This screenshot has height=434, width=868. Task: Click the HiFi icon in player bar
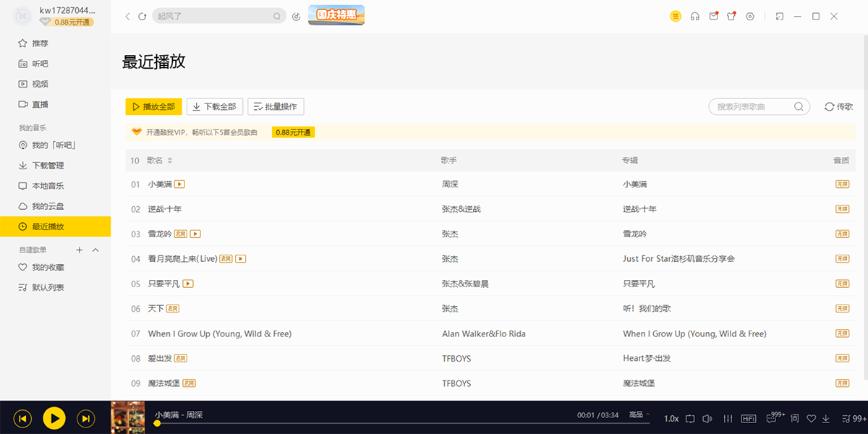click(x=749, y=419)
